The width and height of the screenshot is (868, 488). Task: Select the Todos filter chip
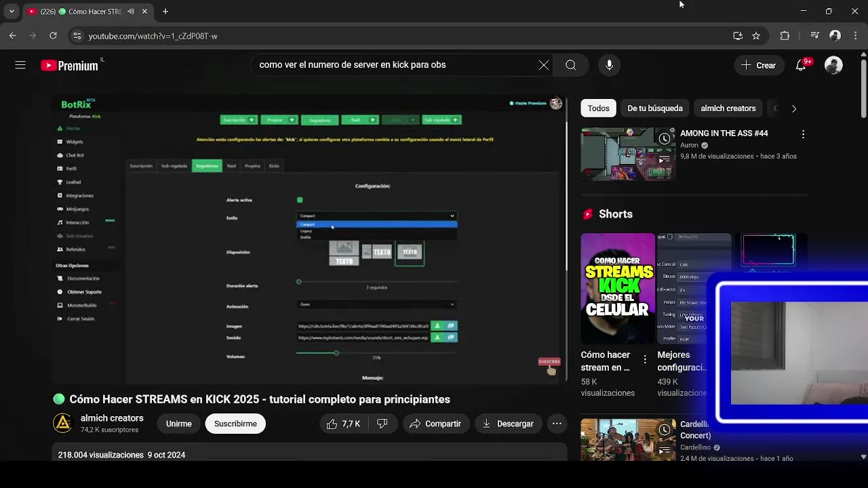pos(598,108)
